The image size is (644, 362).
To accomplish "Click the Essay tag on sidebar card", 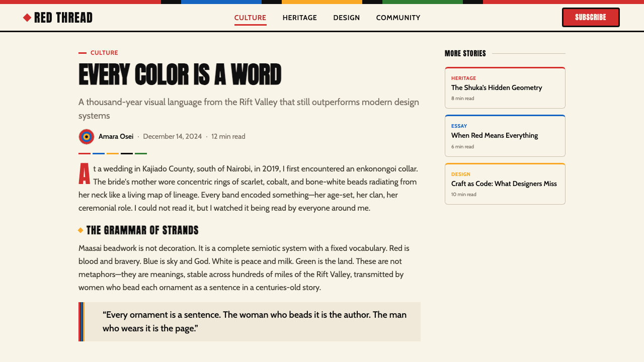I will click(x=459, y=126).
